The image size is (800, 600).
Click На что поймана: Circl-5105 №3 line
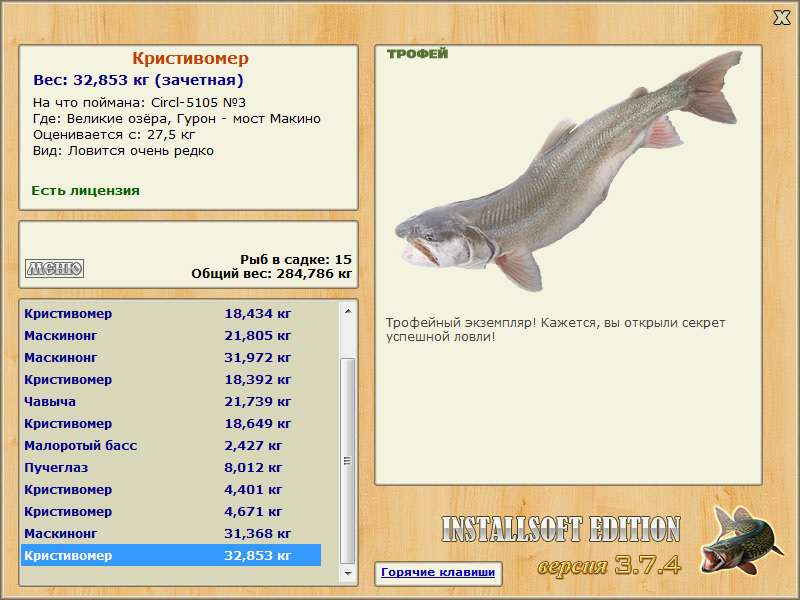coord(139,102)
